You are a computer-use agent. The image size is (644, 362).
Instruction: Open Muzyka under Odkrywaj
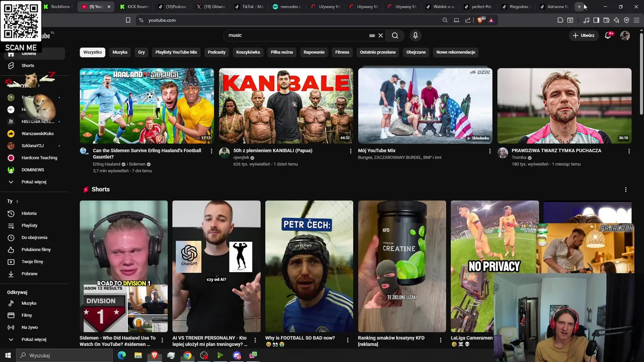pos(29,303)
